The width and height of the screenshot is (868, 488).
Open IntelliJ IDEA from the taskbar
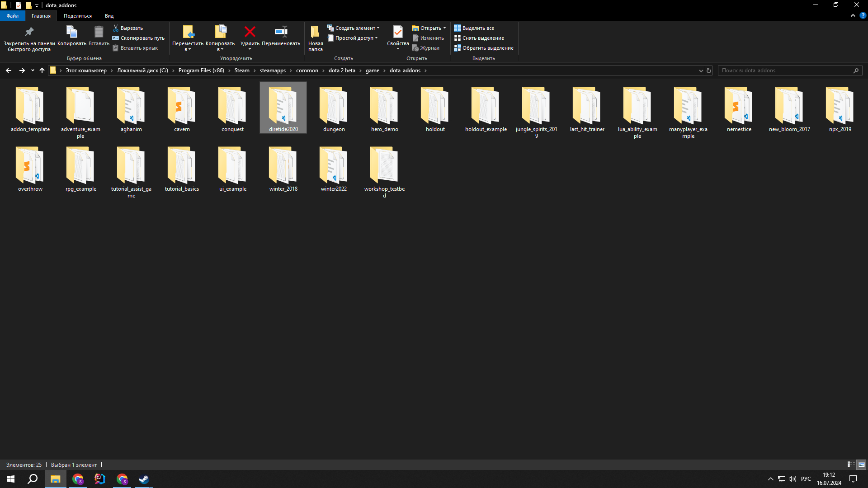click(x=99, y=479)
